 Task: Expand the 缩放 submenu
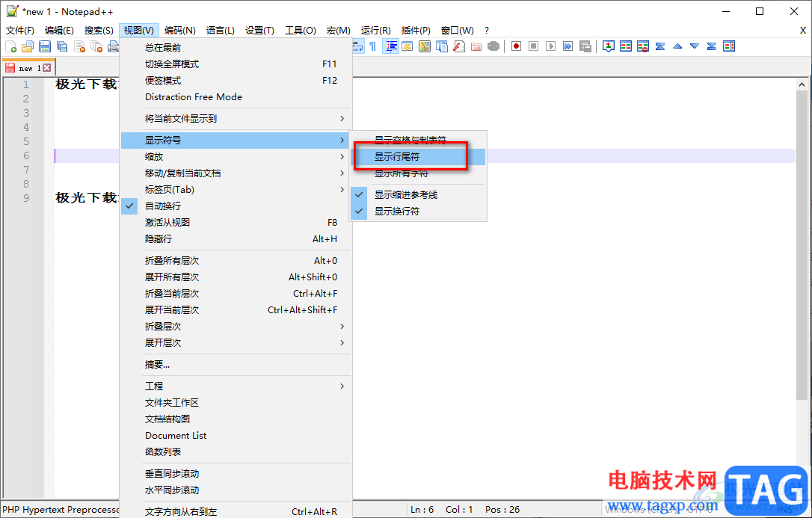pos(236,157)
